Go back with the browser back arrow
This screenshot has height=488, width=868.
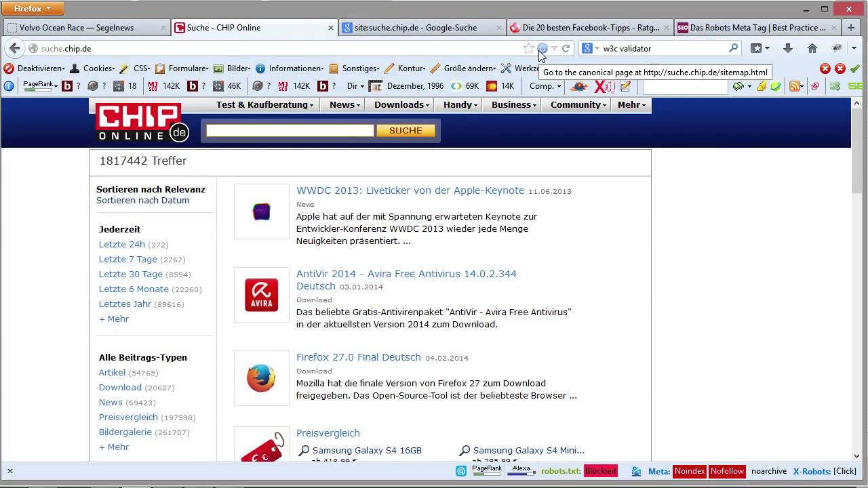(14, 48)
